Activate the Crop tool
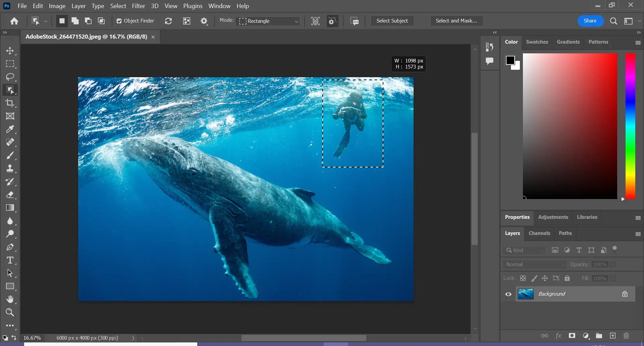This screenshot has height=346, width=644. point(10,103)
